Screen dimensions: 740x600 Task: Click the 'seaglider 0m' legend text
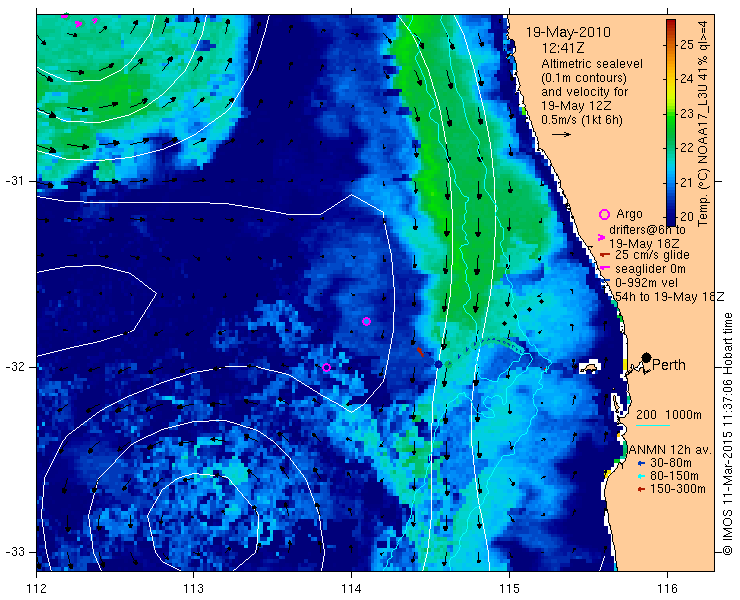coord(650,269)
